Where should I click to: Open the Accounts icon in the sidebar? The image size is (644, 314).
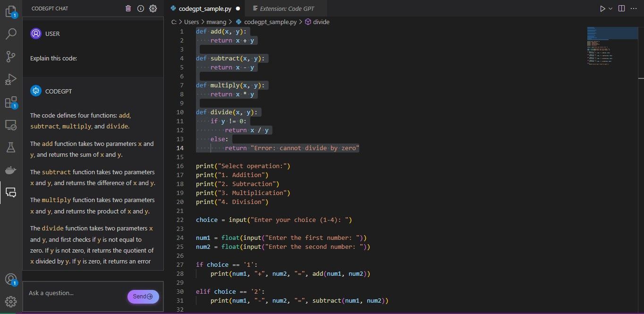11,280
